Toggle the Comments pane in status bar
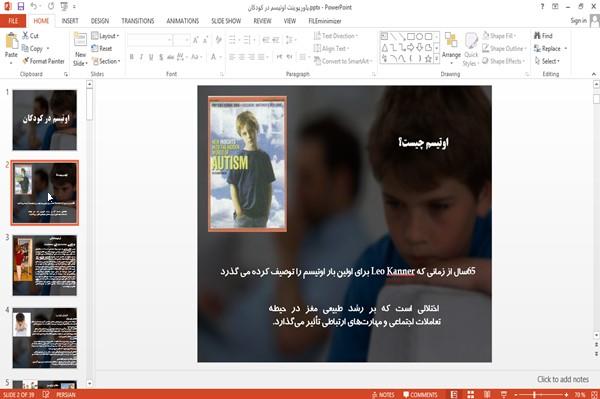This screenshot has width=600, height=399. click(420, 394)
